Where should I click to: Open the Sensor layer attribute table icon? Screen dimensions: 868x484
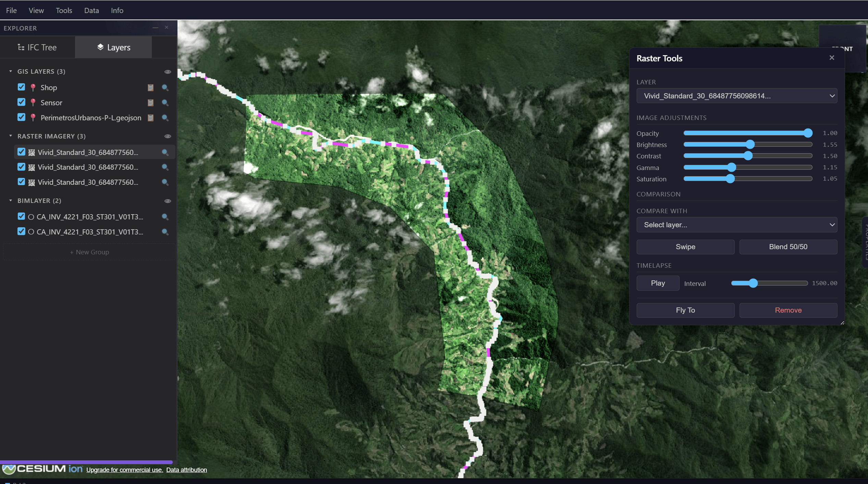point(150,103)
